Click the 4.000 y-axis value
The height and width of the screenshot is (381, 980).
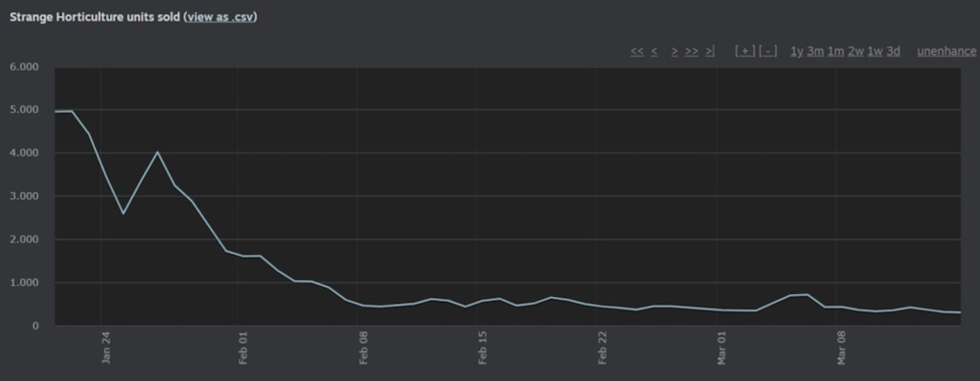click(24, 153)
